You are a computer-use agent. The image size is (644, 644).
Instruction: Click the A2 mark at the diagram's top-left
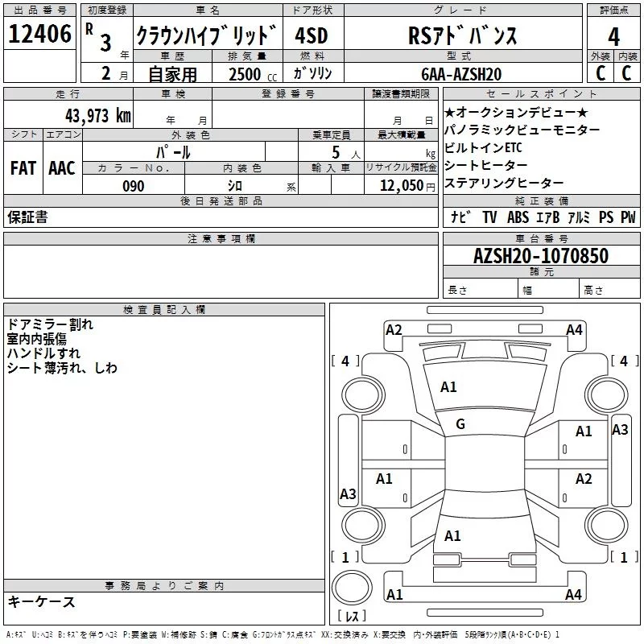click(x=394, y=329)
